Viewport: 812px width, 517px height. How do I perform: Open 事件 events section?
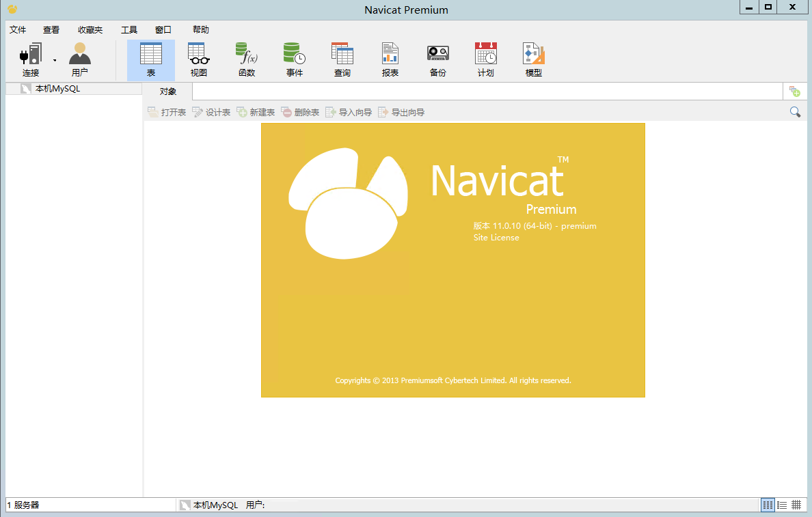tap(295, 60)
